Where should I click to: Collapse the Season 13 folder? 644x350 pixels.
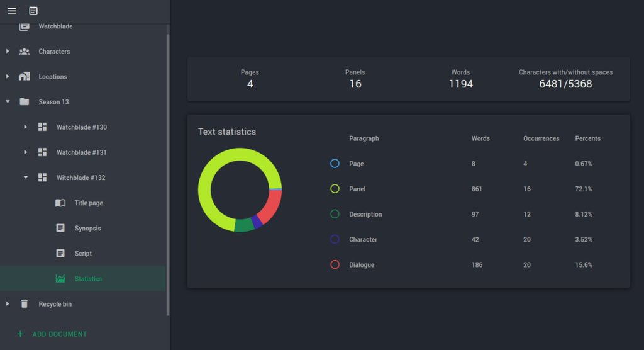click(8, 101)
